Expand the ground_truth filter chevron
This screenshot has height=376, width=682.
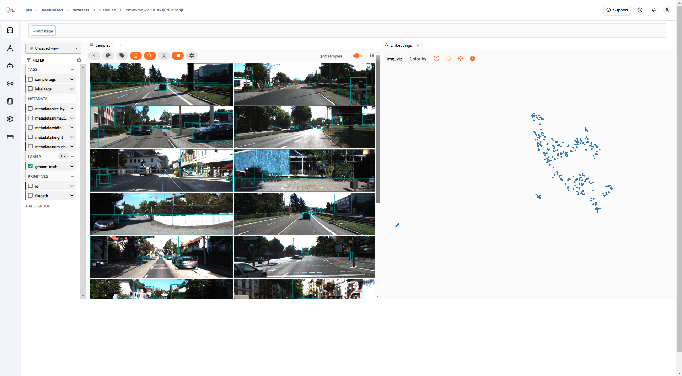coord(72,166)
